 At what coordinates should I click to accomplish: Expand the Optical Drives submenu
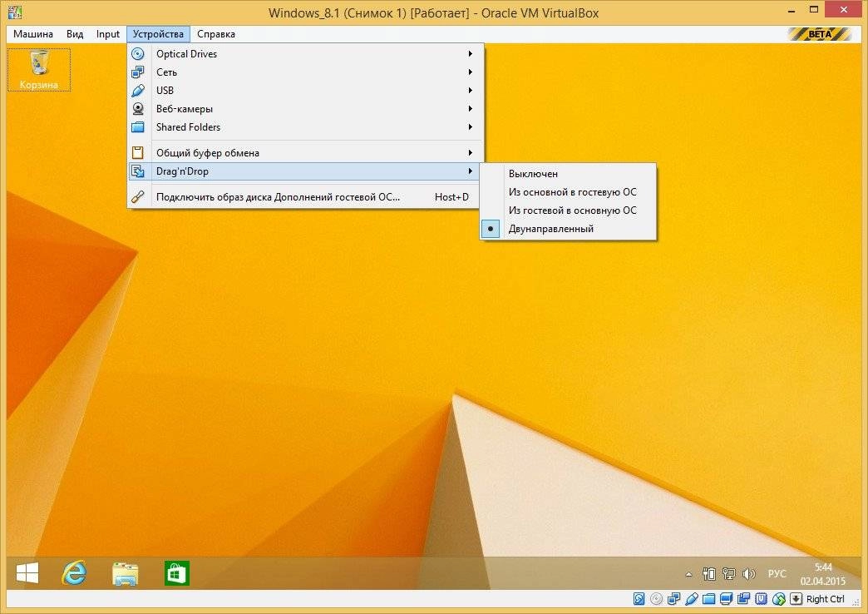click(306, 54)
